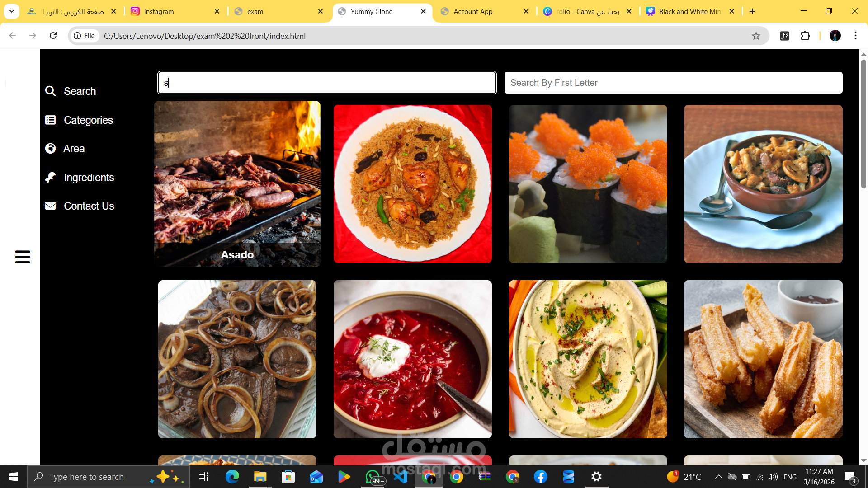Open the Ingredients link
The image size is (868, 488).
tap(89, 178)
